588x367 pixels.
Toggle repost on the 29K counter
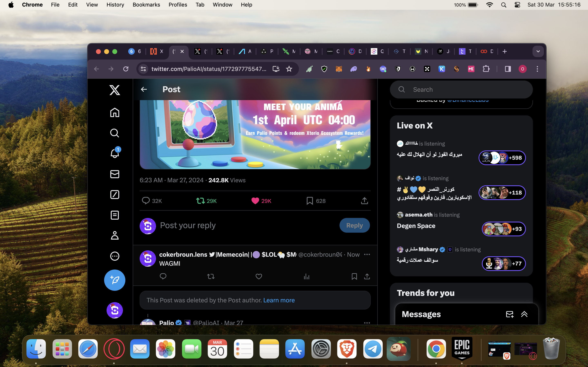pyautogui.click(x=201, y=201)
